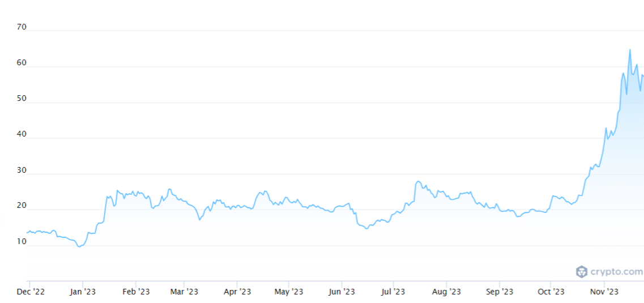Screen dimensions: 644x303
Task: Click the 20 y-axis value
Action: 22,206
